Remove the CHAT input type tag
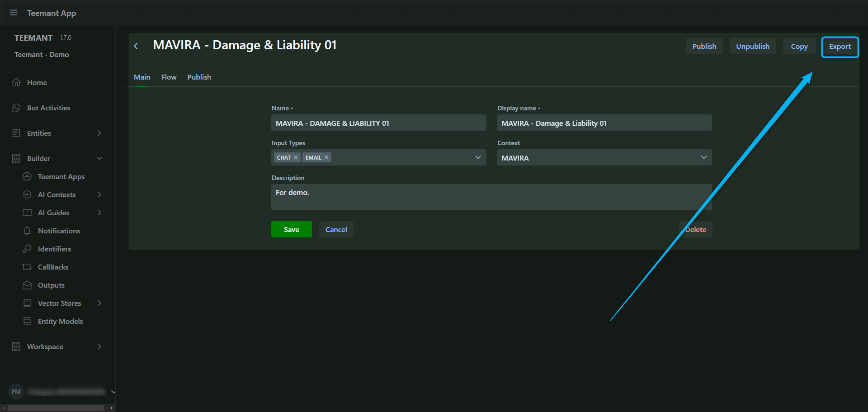This screenshot has width=868, height=412. pos(296,157)
